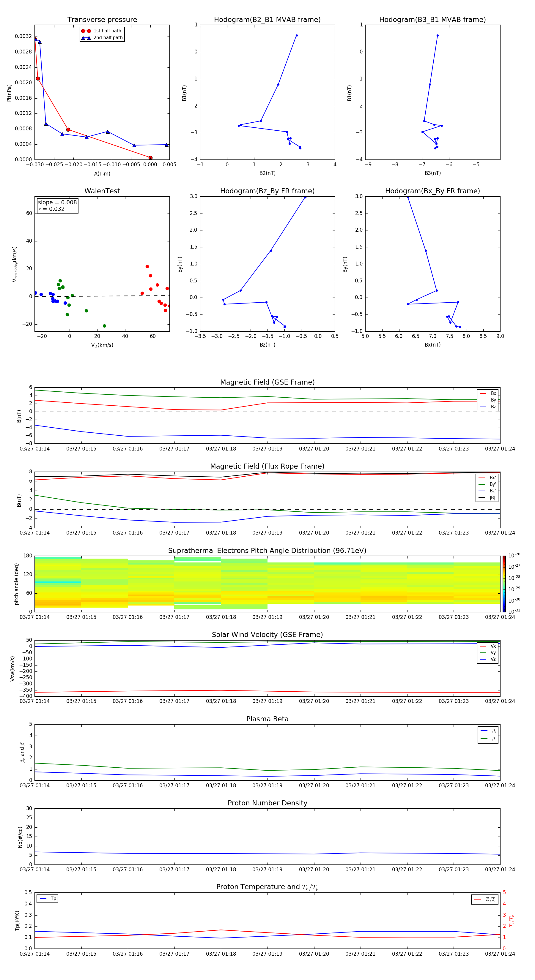Screen dimensions: 535x980
Task: Click the "Np(#/cc)" y-axis label
Action: pos(20,837)
